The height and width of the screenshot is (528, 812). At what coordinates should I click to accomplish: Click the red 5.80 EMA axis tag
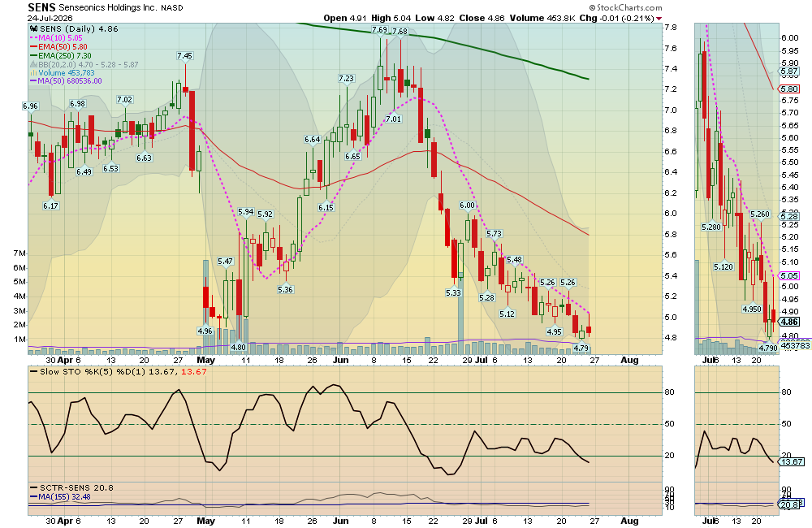tap(789, 89)
